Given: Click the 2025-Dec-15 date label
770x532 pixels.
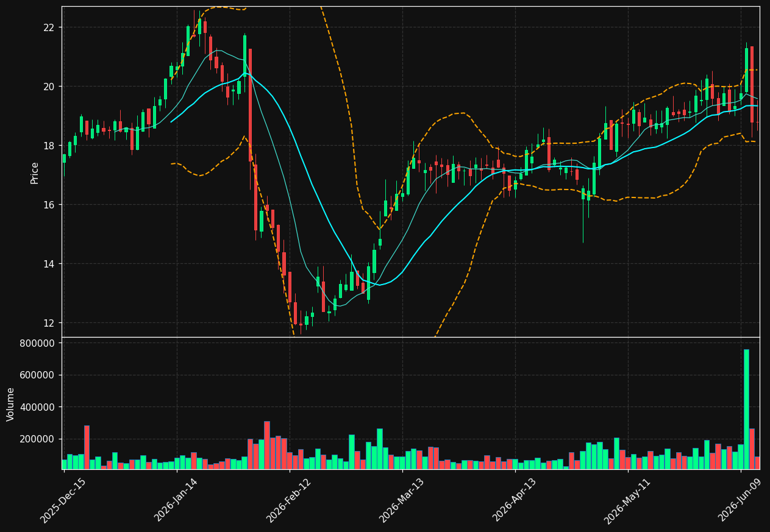Looking at the screenshot, I should (x=63, y=500).
